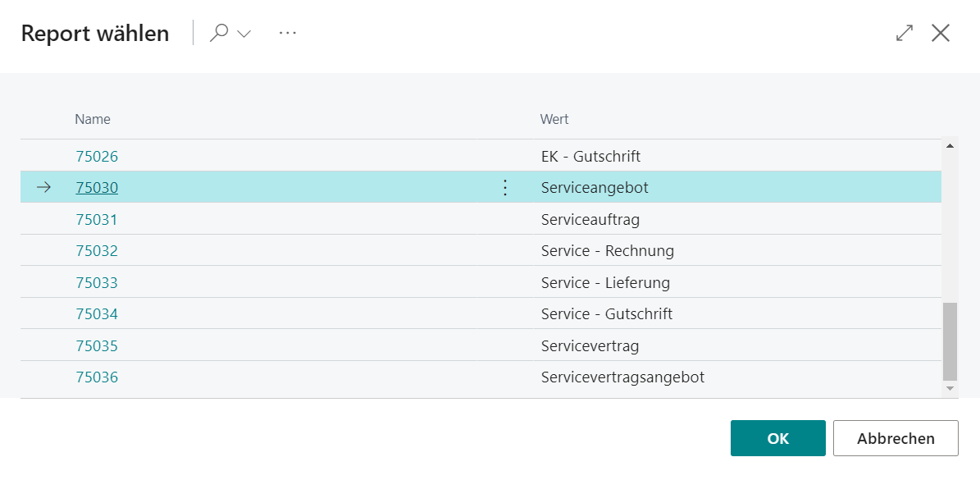This screenshot has height=480, width=980.
Task: Click the Service - Lieferung cell
Action: (x=605, y=283)
